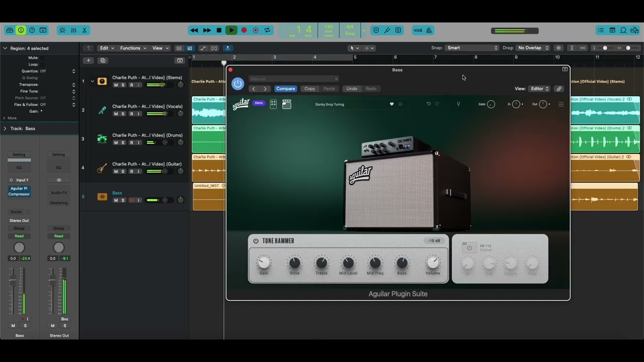The image size is (644, 362).
Task: Click the Undo button in plugin header
Action: (x=352, y=89)
